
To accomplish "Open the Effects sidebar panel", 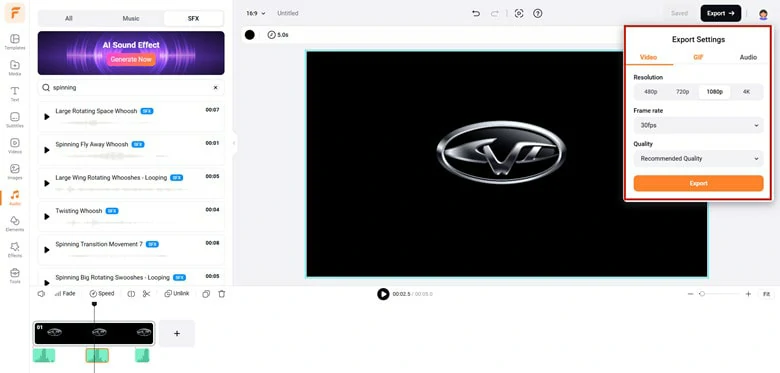I will (x=15, y=250).
